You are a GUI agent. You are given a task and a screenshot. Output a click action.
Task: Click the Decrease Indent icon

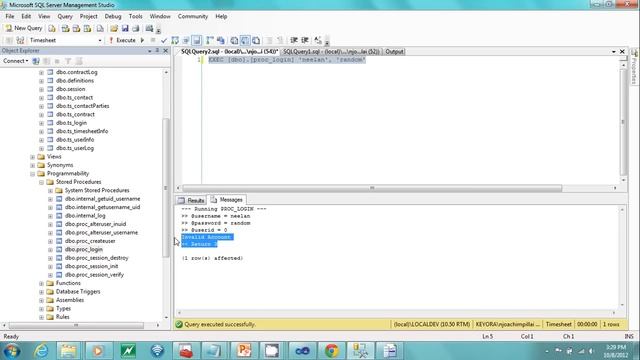pos(294,40)
